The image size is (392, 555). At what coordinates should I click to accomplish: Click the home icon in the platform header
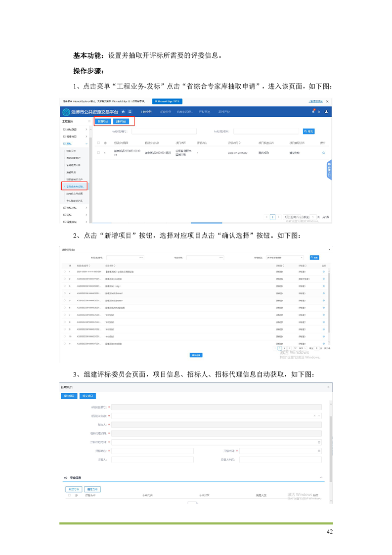tap(123, 112)
